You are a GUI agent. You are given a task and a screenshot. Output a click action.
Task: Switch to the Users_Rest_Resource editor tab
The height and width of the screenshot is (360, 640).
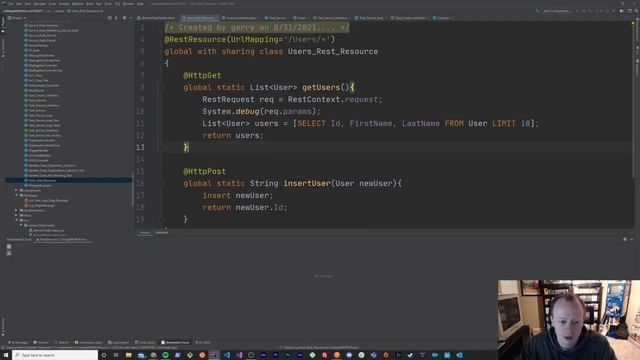(200, 18)
